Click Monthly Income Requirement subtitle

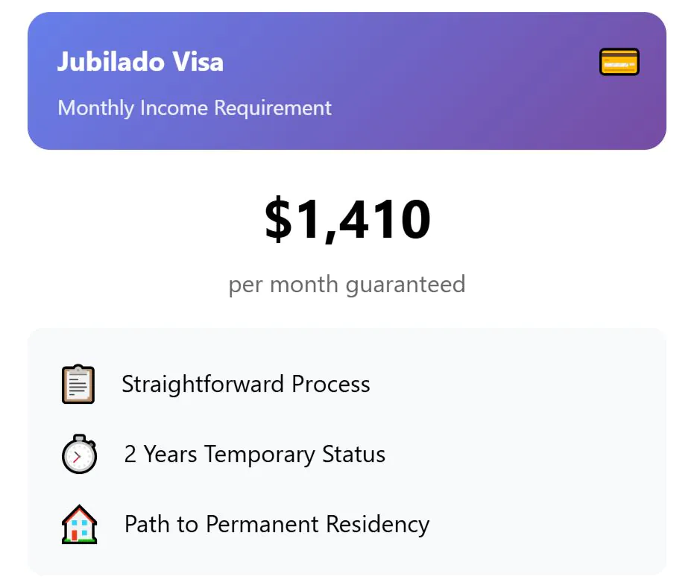pos(195,108)
